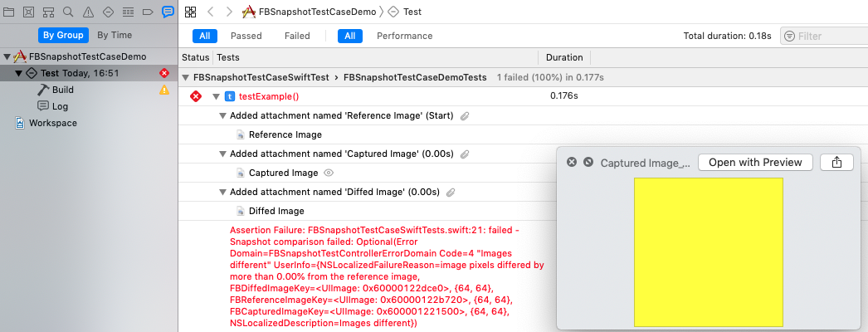The width and height of the screenshot is (868, 332).
Task: Click the paperclip next to Diffed Image attachment
Action: 451,193
